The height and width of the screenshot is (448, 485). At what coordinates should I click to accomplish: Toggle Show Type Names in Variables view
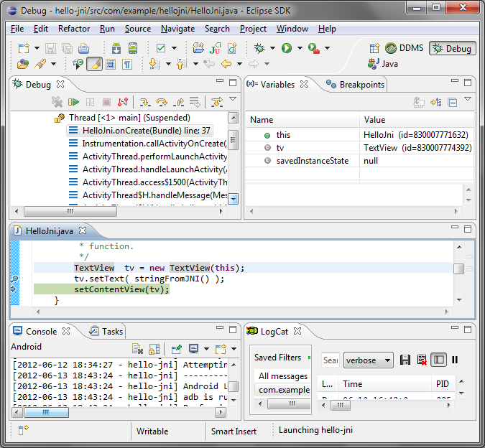click(x=419, y=102)
